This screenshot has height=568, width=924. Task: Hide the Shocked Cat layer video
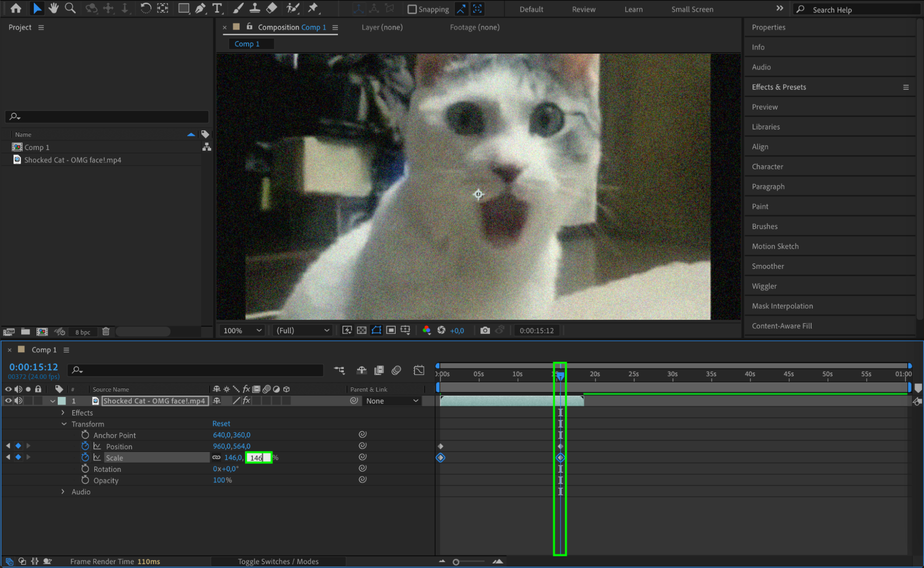8,401
